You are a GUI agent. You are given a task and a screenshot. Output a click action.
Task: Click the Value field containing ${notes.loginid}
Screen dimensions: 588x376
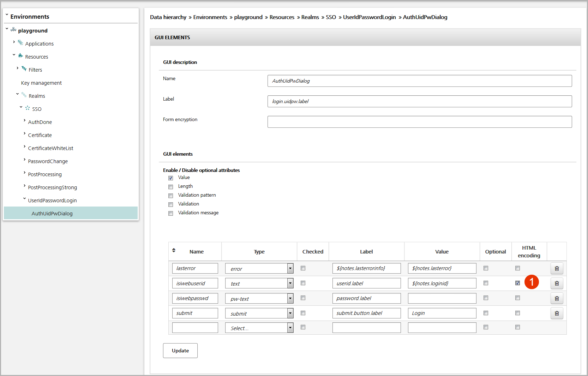coord(442,283)
